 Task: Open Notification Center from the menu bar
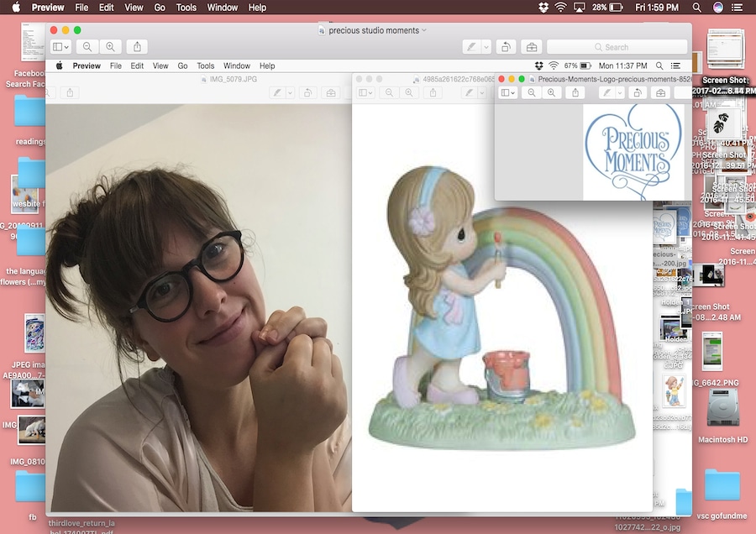(741, 8)
